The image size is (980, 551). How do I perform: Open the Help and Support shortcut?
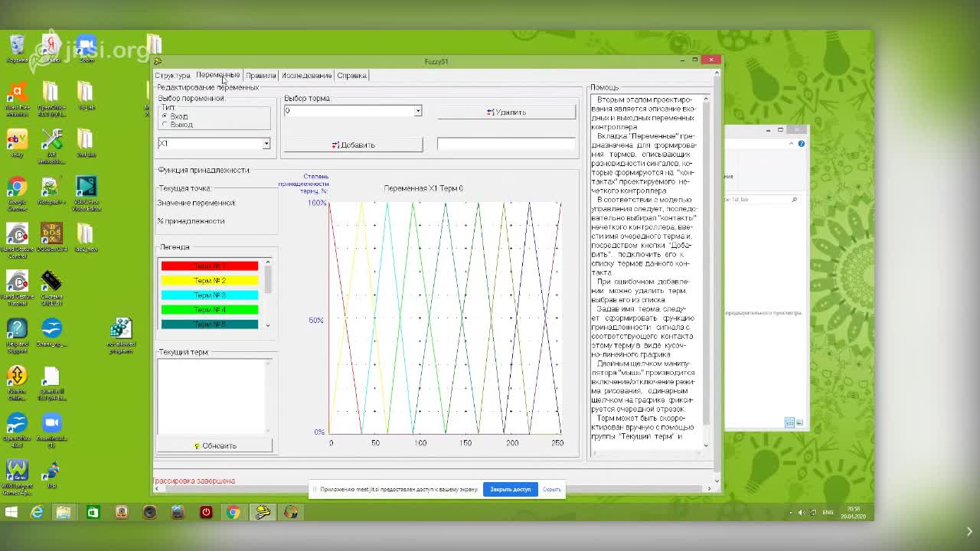click(x=17, y=335)
